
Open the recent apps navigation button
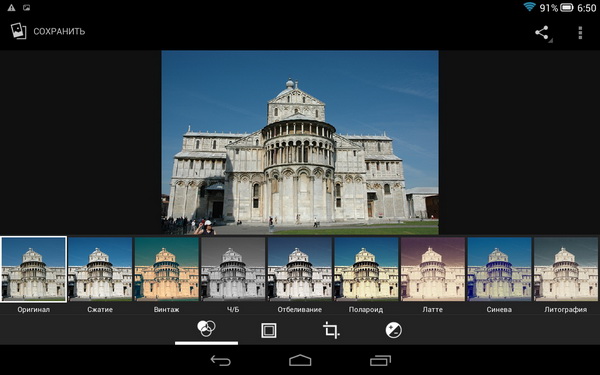click(380, 360)
